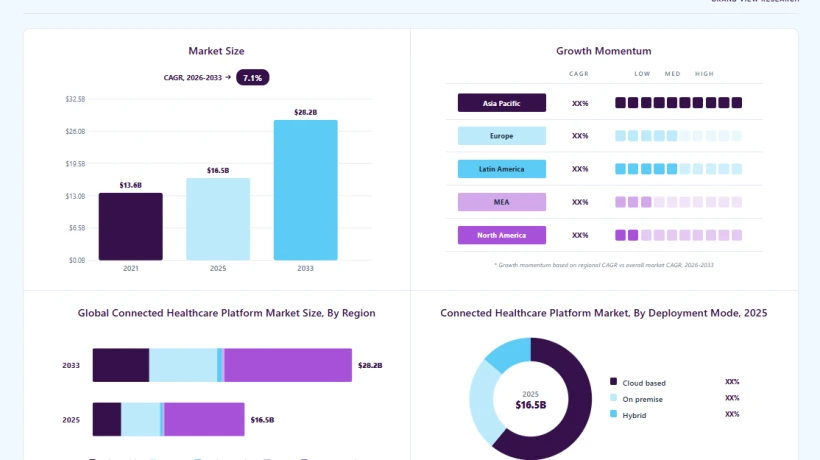820x460 pixels.
Task: Click North America XX% CAGR value
Action: [580, 235]
